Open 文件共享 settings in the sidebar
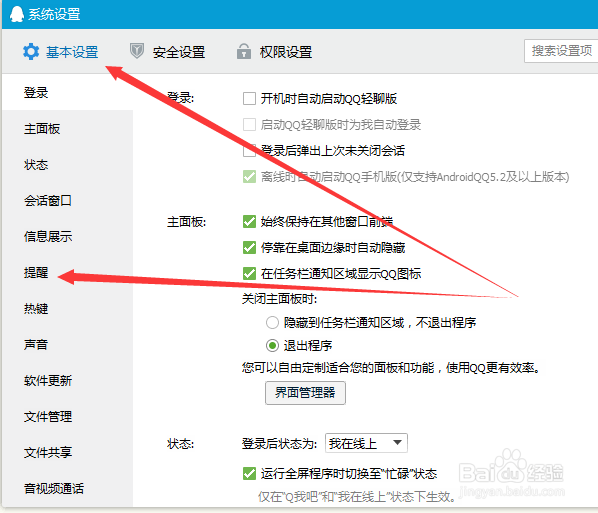Image resolution: width=598 pixels, height=513 pixels. click(x=48, y=452)
